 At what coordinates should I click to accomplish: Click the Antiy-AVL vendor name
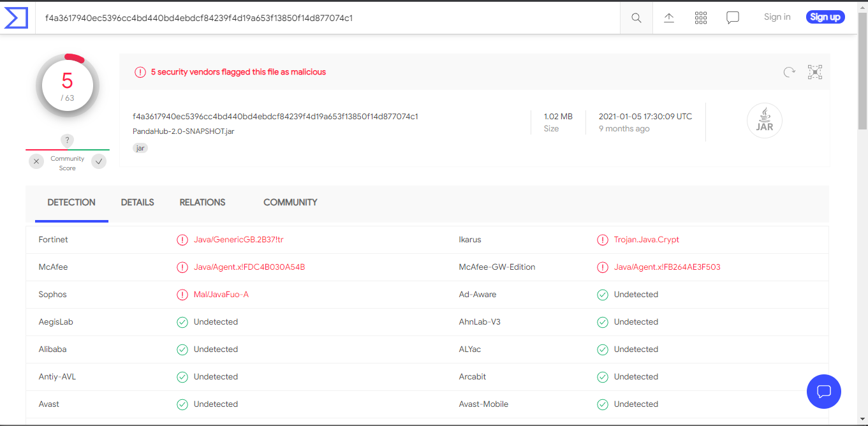[x=57, y=377]
